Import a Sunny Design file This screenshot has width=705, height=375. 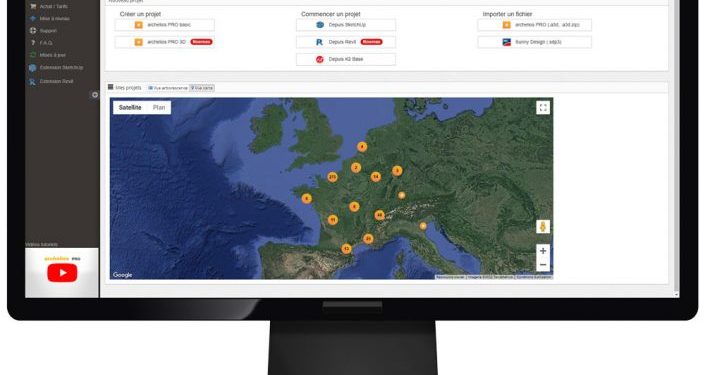click(535, 42)
